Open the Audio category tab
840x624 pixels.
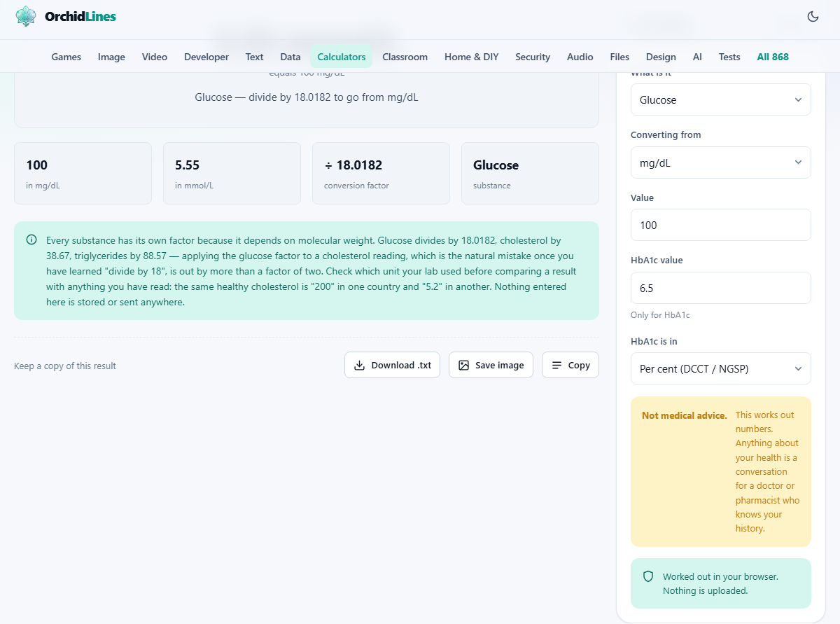pos(580,57)
